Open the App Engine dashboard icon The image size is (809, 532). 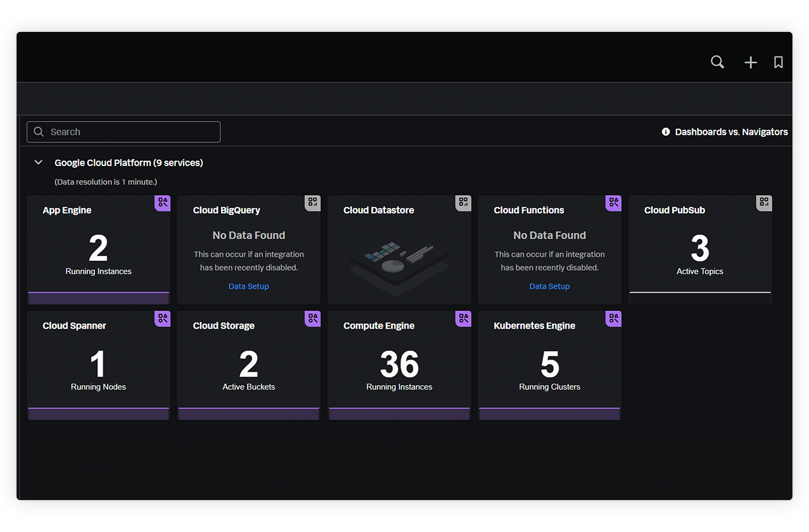[162, 203]
